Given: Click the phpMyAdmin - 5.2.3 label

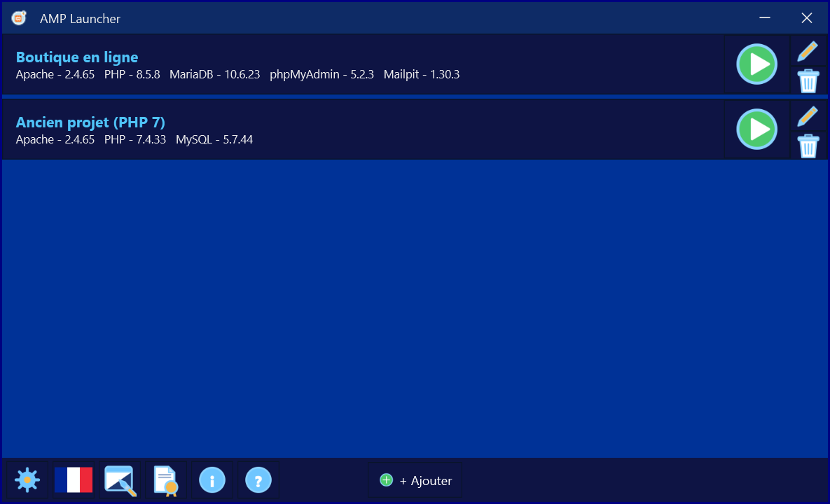Looking at the screenshot, I should pyautogui.click(x=321, y=75).
